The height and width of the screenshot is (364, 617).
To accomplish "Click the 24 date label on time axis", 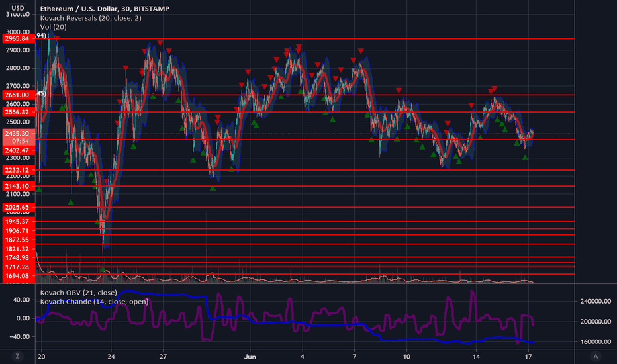I will pos(111,357).
